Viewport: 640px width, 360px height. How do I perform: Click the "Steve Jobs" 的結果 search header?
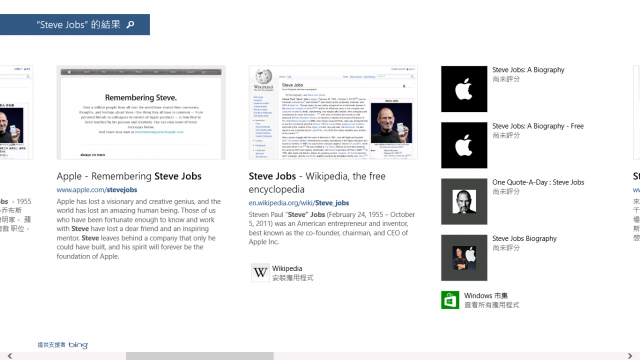point(75,24)
